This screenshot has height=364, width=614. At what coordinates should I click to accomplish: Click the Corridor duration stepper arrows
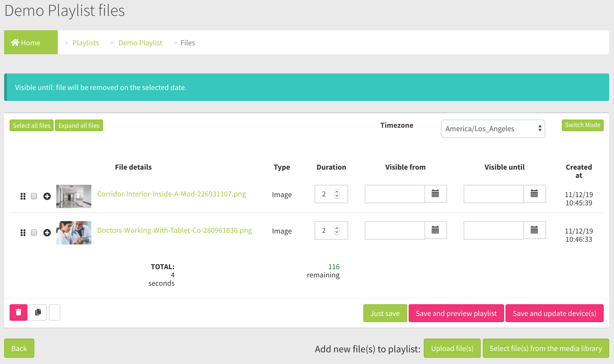[x=337, y=194]
